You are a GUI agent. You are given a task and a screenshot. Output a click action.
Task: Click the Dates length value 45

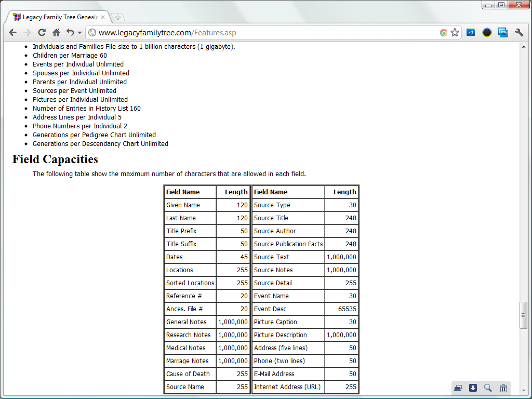[x=244, y=257]
